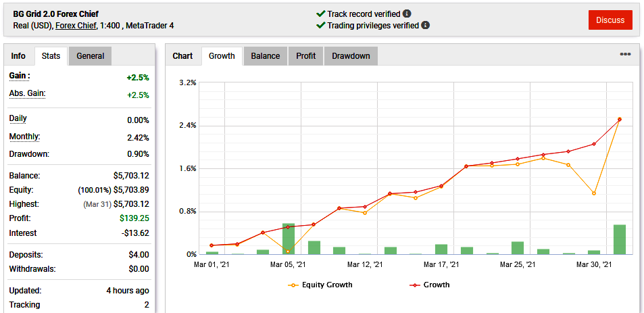Click the Tracking value 2
This screenshot has height=313, width=644.
pyautogui.click(x=147, y=305)
